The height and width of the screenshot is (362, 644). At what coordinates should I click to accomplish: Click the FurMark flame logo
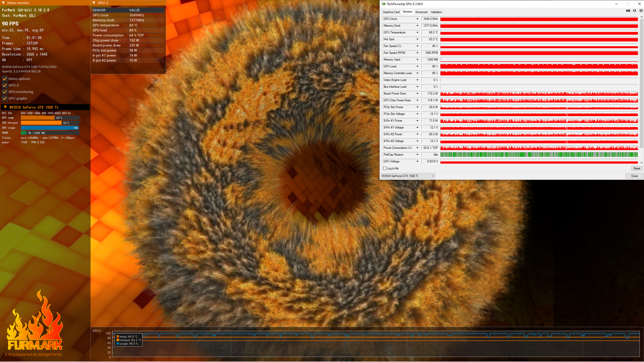(34, 321)
